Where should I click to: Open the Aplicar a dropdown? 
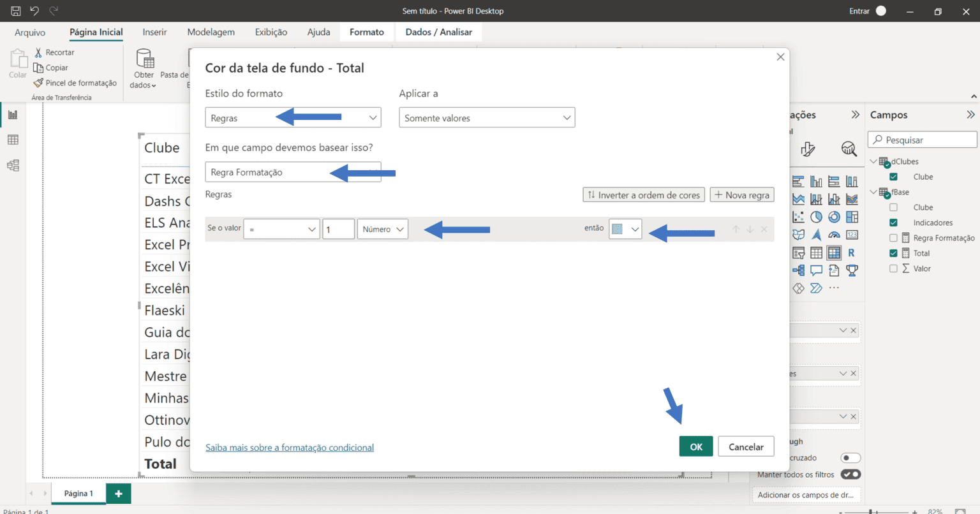[x=486, y=117]
